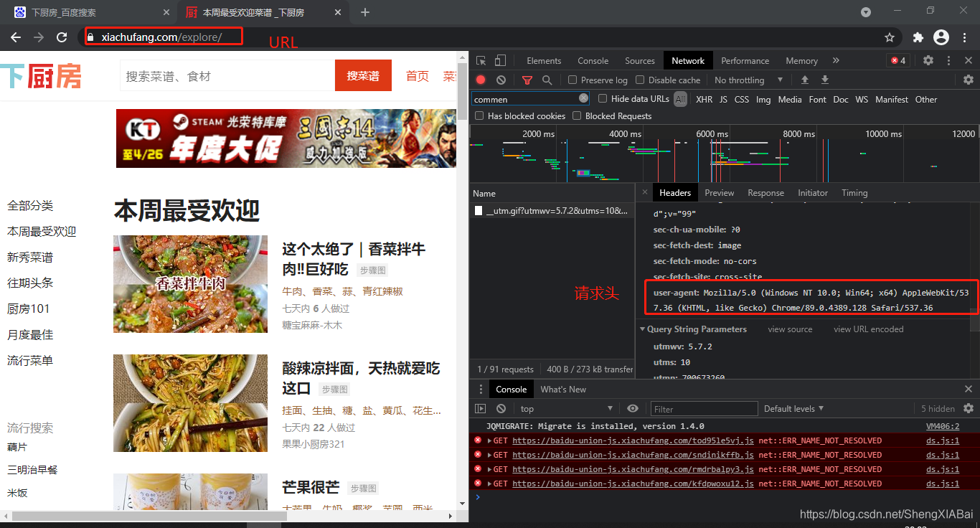Select the All resource type filter

[680, 100]
